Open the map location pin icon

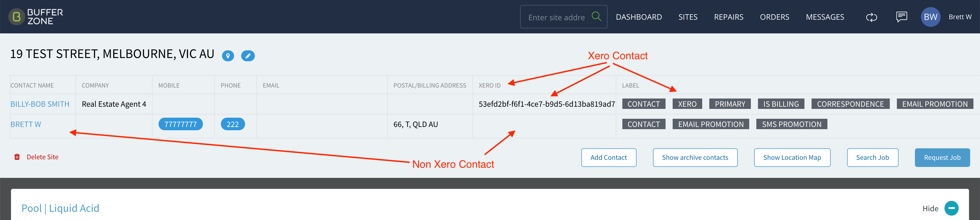228,56
